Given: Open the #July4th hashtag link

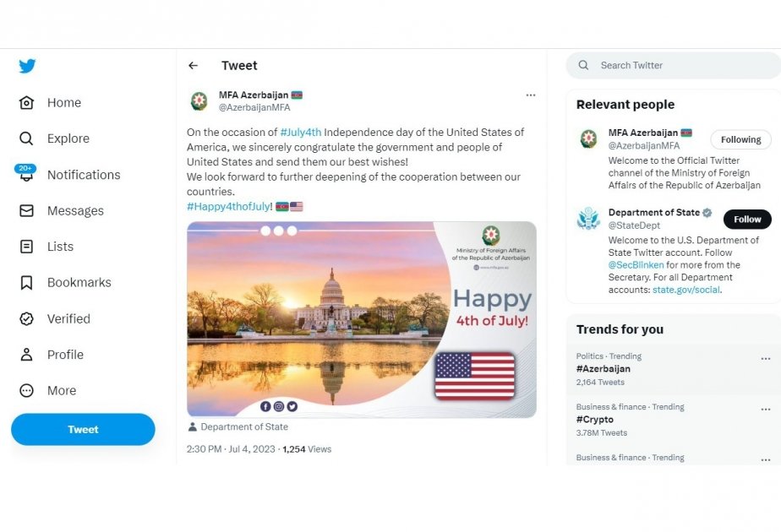Looking at the screenshot, I should coord(301,133).
